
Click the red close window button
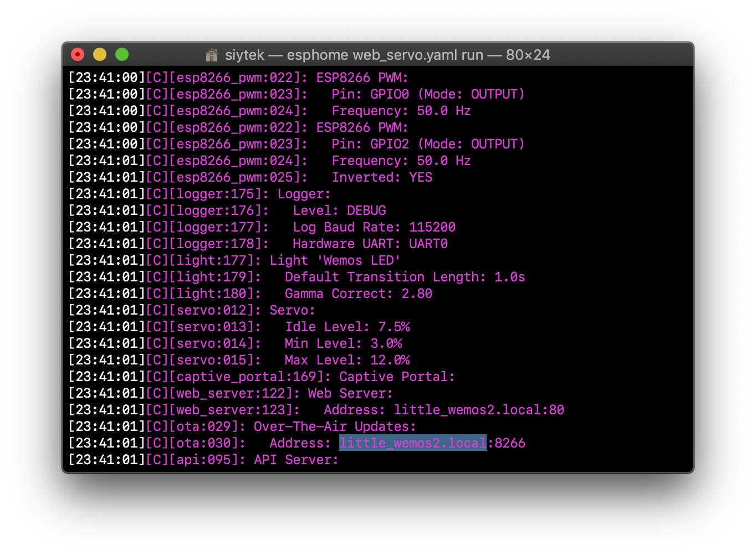[78, 54]
